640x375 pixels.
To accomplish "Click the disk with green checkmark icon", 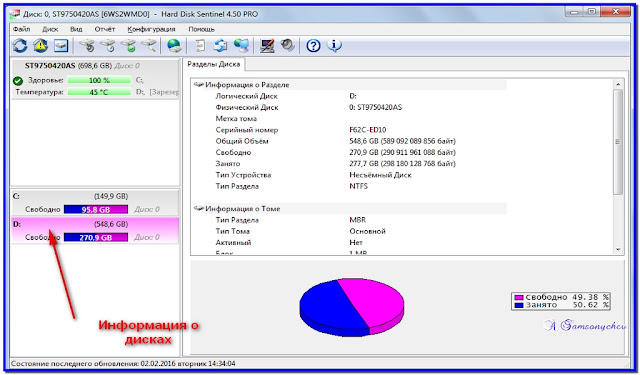I will 129,45.
